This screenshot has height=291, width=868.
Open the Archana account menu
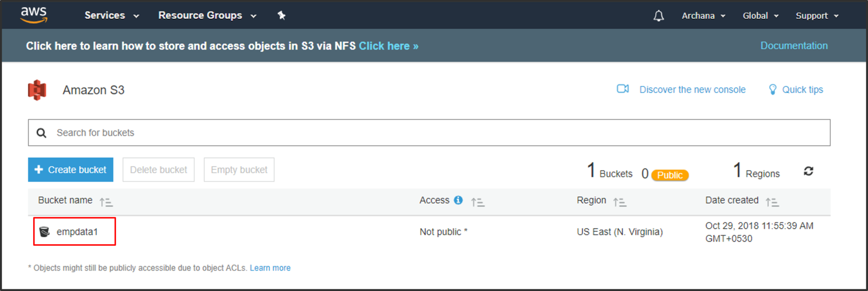704,16
